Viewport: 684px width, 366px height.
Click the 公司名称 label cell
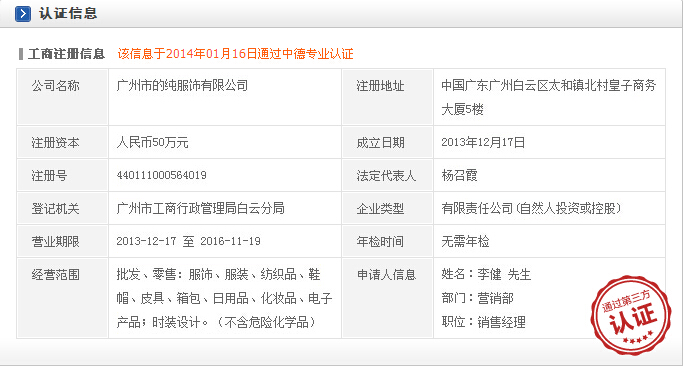(62, 97)
